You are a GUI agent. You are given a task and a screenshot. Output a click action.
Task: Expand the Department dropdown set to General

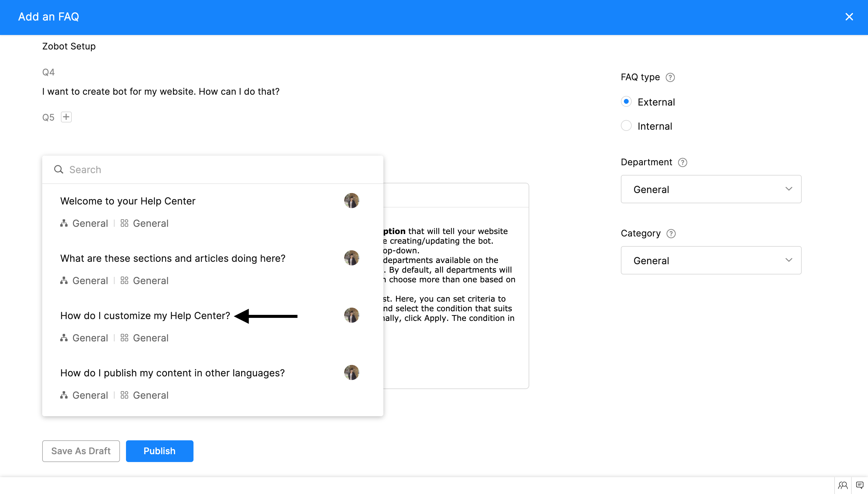(x=711, y=189)
